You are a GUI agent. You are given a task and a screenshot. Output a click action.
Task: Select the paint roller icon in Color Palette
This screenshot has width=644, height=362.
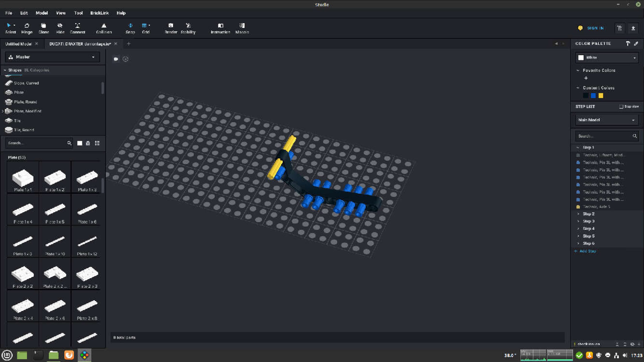click(628, 44)
